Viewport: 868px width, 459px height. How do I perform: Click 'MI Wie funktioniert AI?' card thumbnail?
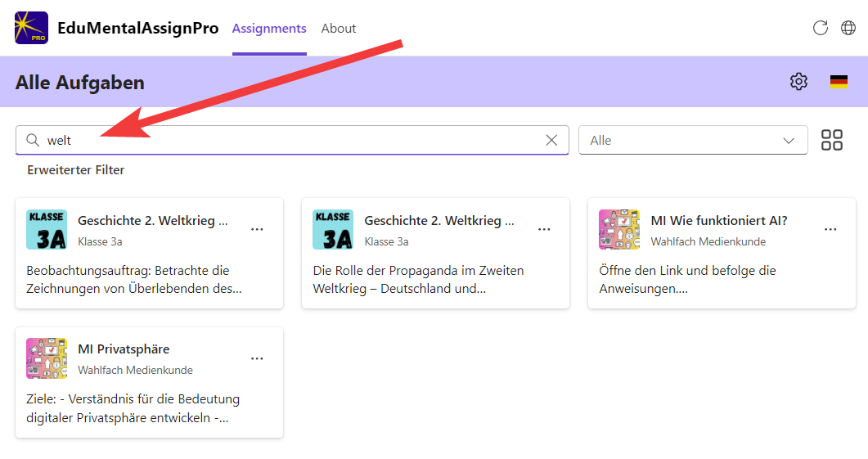coord(619,229)
